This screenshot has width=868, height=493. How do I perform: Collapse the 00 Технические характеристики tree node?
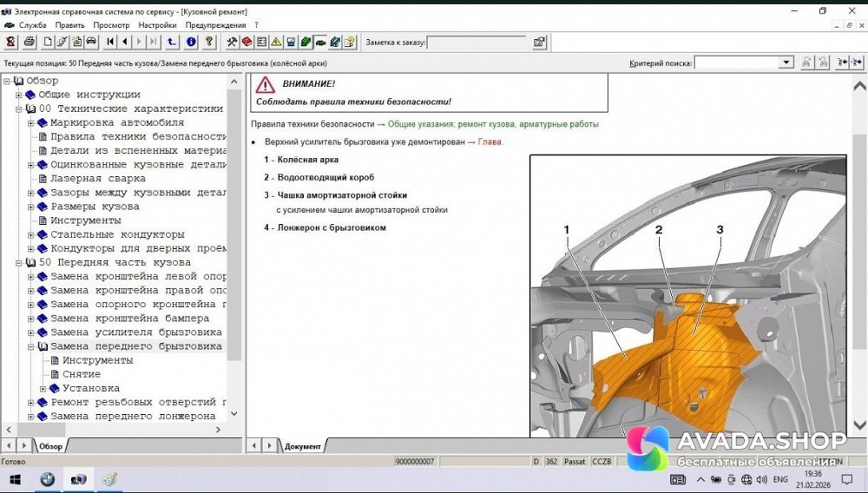click(x=18, y=108)
